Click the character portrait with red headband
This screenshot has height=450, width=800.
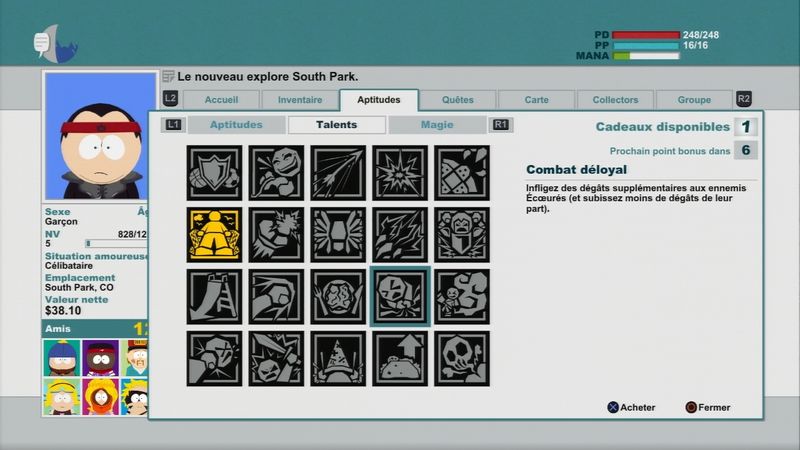click(101, 136)
